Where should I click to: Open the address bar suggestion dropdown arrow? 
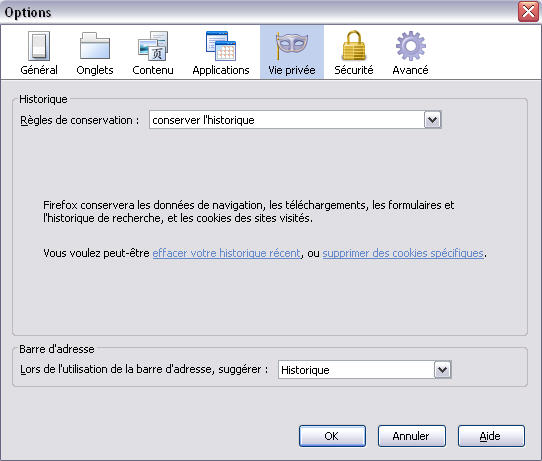point(442,370)
